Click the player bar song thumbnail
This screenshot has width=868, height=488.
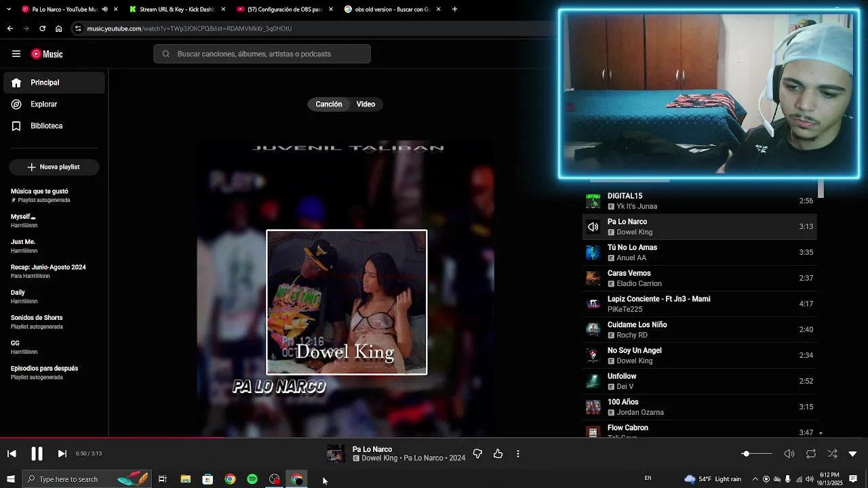336,453
